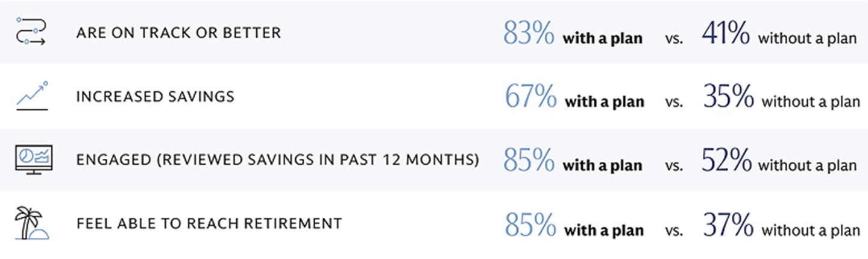Screen dimensions: 868x259
Task: Select the 37% without-a-plan figure
Action: (x=728, y=226)
